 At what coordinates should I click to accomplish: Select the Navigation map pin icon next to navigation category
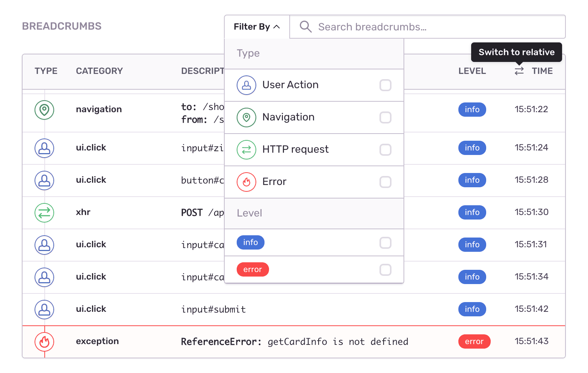(x=44, y=110)
